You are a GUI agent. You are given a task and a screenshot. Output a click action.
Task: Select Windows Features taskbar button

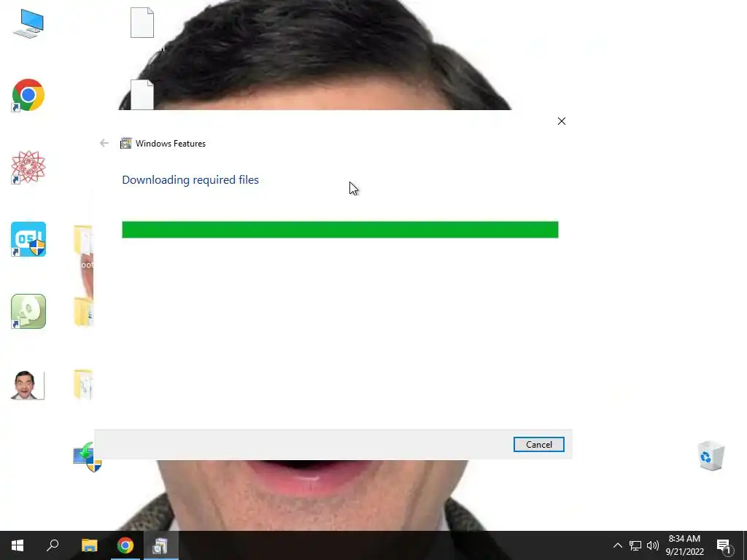160,545
